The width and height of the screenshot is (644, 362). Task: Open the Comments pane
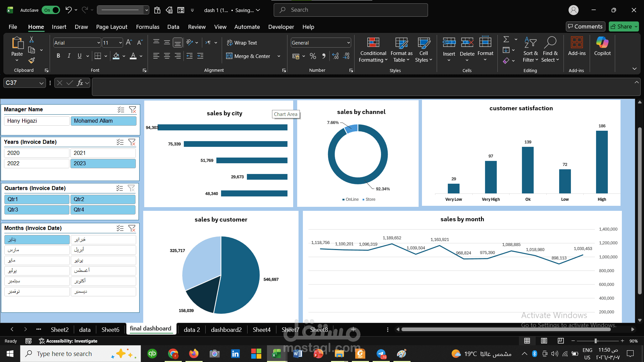[585, 26]
